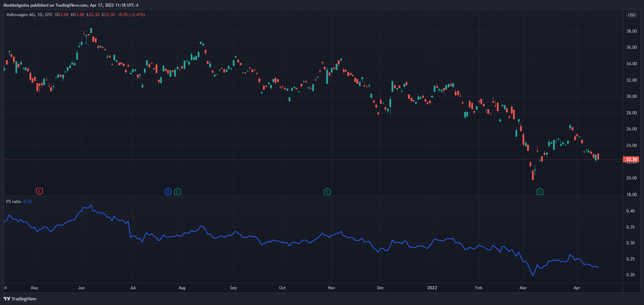Click the 18.00 price axis label
Image resolution: width=644 pixels, height=305 pixels.
click(x=631, y=195)
